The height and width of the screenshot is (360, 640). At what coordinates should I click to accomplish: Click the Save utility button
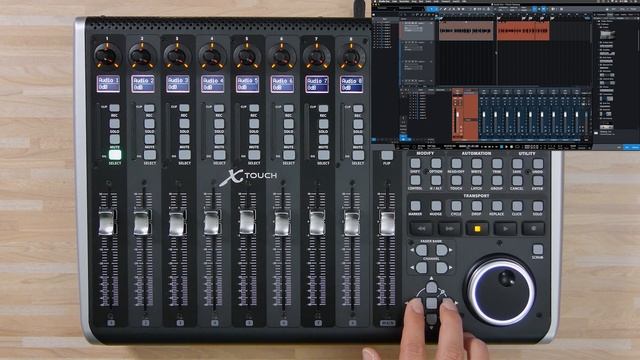517,163
